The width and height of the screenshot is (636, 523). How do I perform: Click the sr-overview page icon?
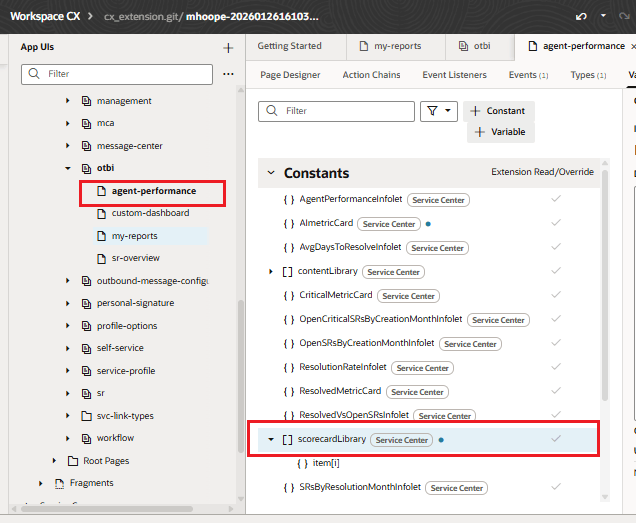click(x=101, y=258)
